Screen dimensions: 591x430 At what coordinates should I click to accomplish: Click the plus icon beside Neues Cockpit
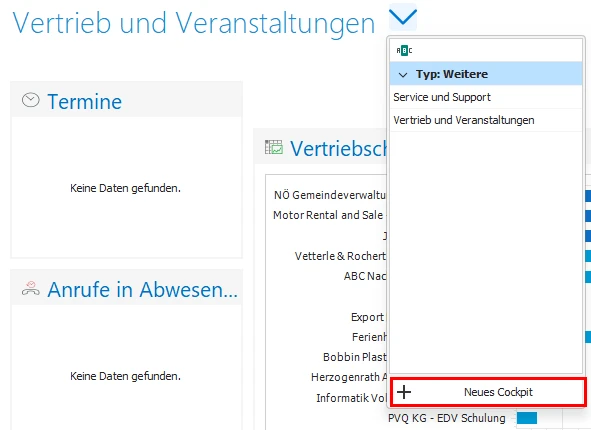pyautogui.click(x=404, y=392)
